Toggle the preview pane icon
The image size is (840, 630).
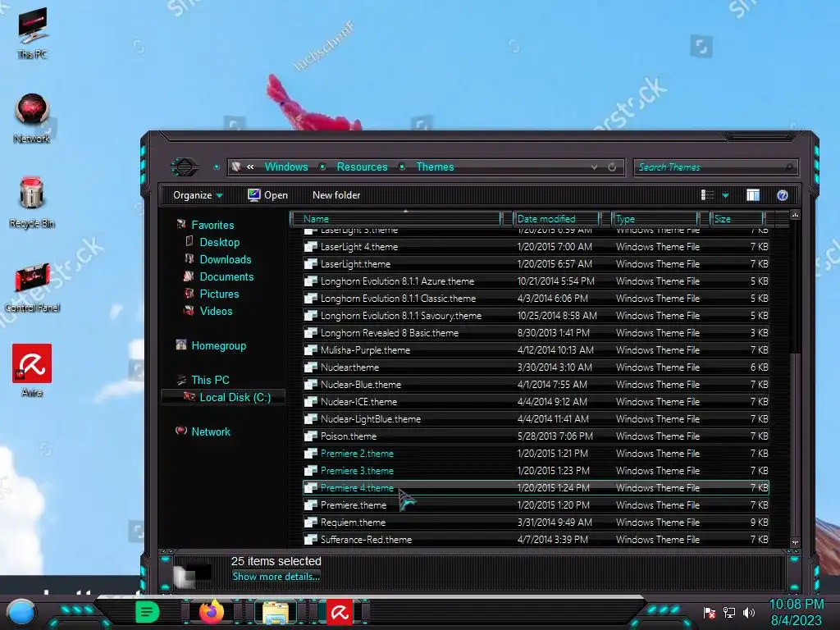pos(753,195)
